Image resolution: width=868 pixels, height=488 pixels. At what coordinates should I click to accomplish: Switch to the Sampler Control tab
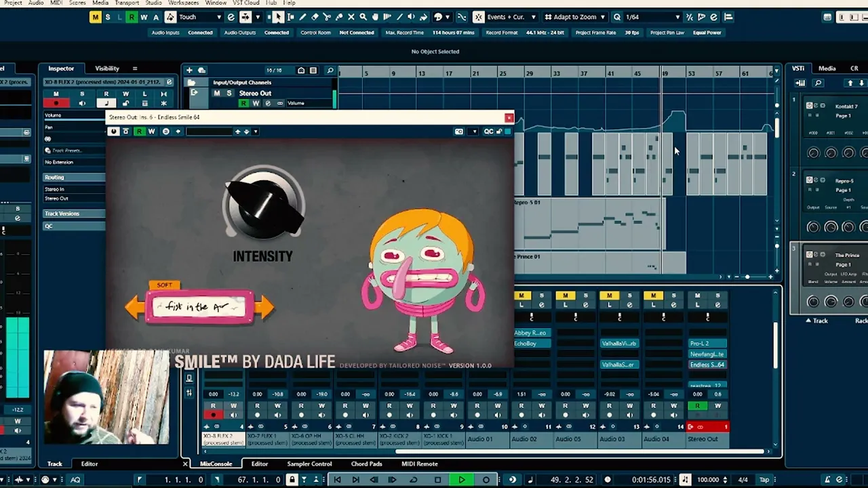[x=309, y=464]
